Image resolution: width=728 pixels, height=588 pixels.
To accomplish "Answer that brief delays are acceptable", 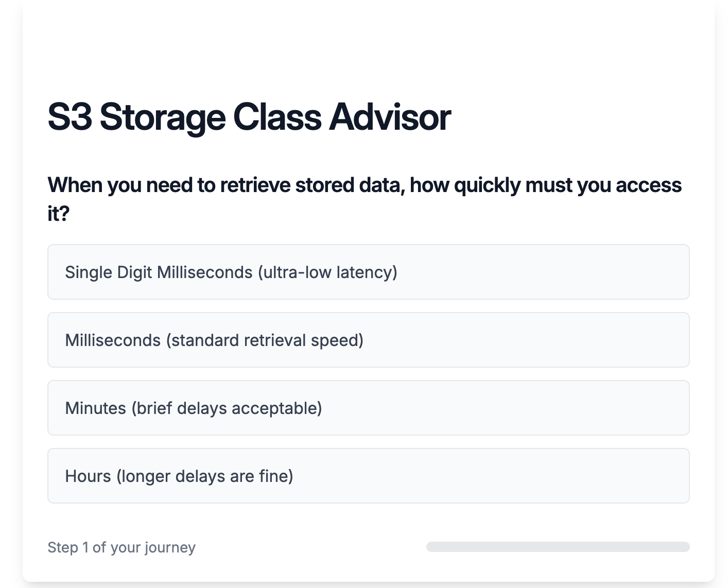I will 369,408.
